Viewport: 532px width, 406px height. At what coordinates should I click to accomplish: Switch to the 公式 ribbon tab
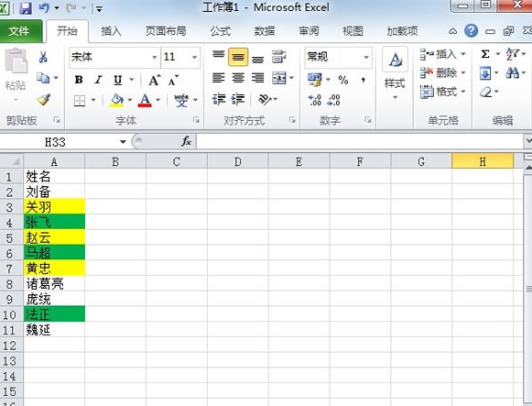(x=220, y=31)
